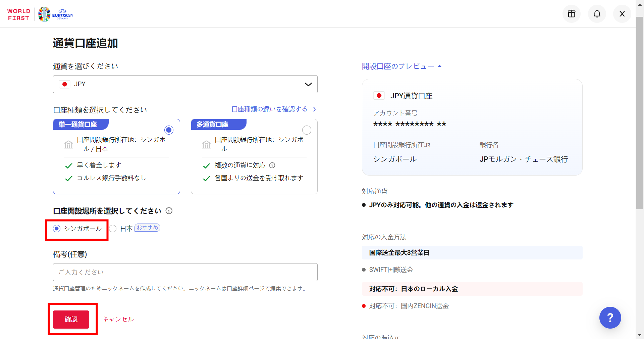Viewport: 644px width, 339px height.
Task: Select the 単一通貨口座 radio option
Action: (x=169, y=130)
